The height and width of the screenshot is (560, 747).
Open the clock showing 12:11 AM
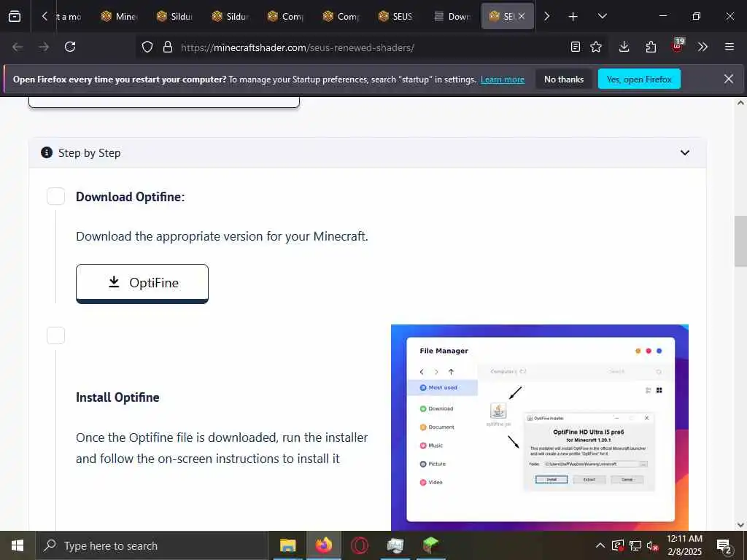tap(684, 545)
